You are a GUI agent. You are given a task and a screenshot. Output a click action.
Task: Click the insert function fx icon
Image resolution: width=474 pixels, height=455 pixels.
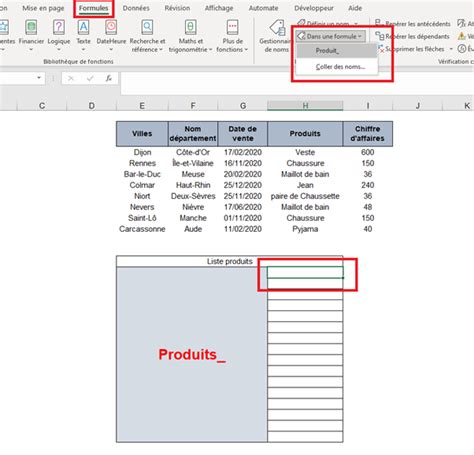pyautogui.click(x=109, y=79)
